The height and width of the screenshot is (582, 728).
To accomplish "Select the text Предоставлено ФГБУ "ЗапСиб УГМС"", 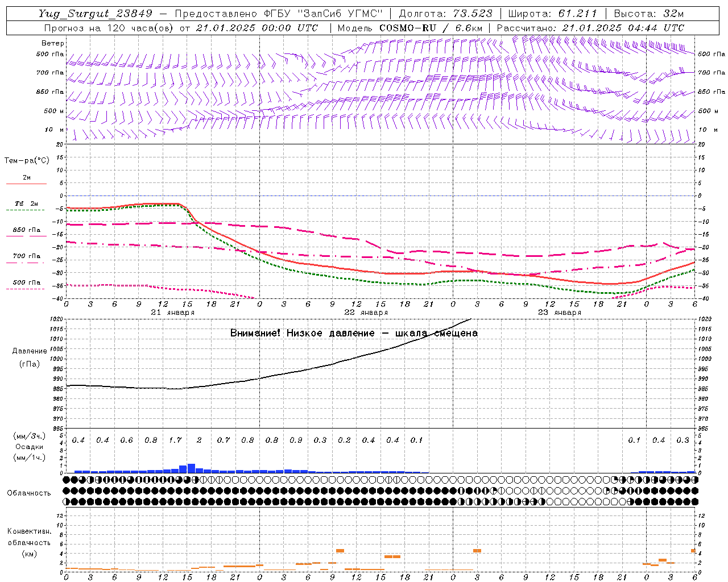I will pyautogui.click(x=279, y=14).
